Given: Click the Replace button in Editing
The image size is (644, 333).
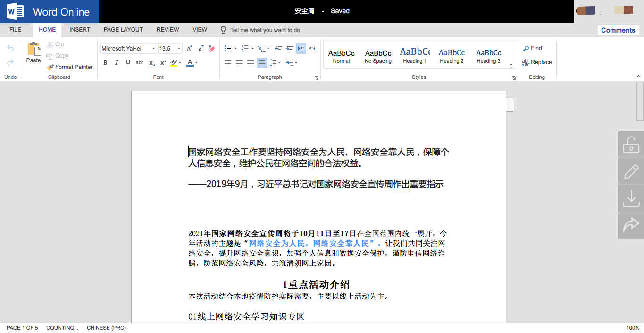Looking at the screenshot, I should click(x=537, y=62).
